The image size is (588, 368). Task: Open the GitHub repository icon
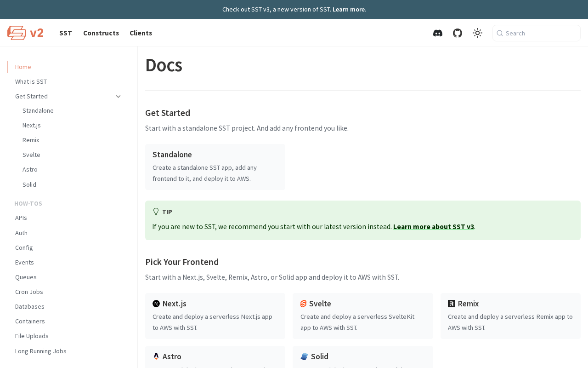pos(458,33)
